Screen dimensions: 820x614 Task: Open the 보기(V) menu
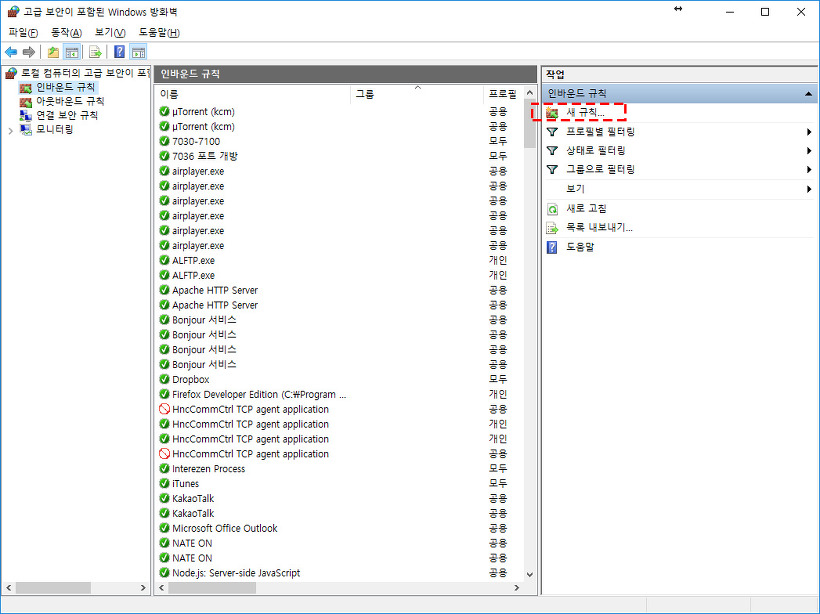coord(110,32)
